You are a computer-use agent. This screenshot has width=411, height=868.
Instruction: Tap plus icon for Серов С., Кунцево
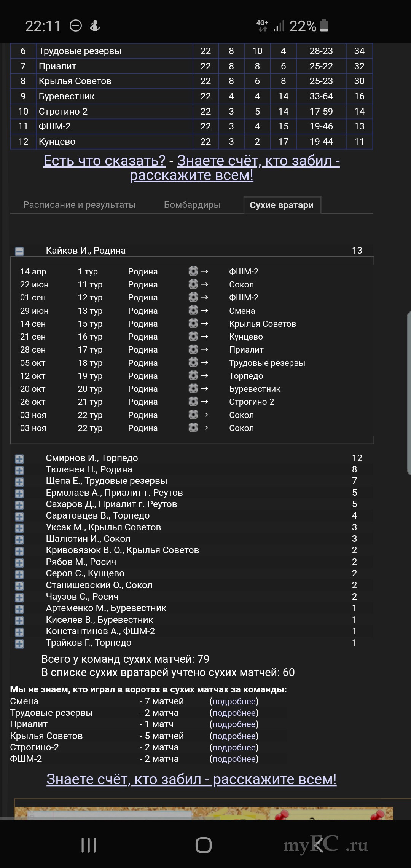(19, 574)
